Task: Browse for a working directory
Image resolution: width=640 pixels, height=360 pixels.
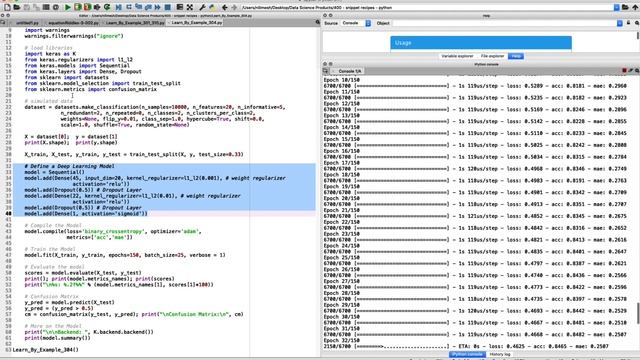Action: [625, 7]
